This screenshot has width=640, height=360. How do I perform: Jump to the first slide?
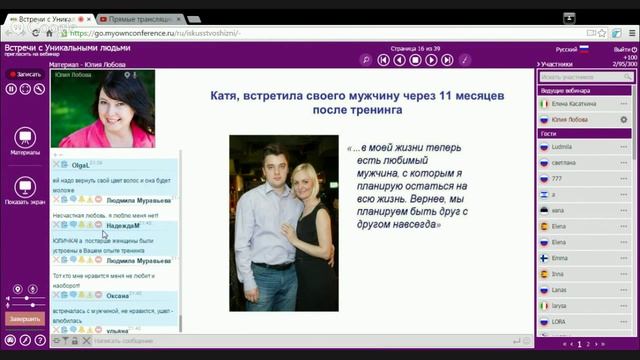[383, 60]
